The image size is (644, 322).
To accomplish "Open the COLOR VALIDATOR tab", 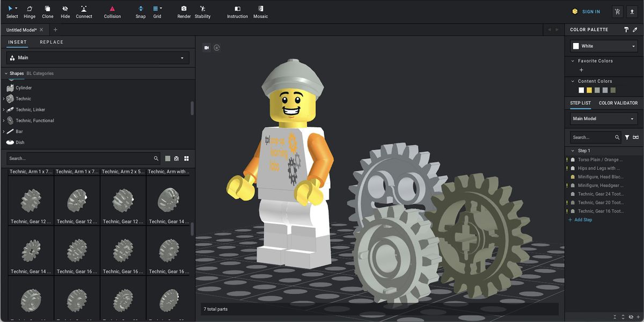I will pyautogui.click(x=618, y=103).
